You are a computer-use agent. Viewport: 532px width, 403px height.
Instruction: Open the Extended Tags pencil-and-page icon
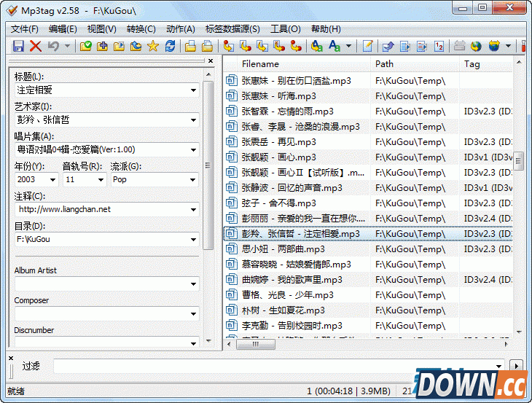[368, 46]
